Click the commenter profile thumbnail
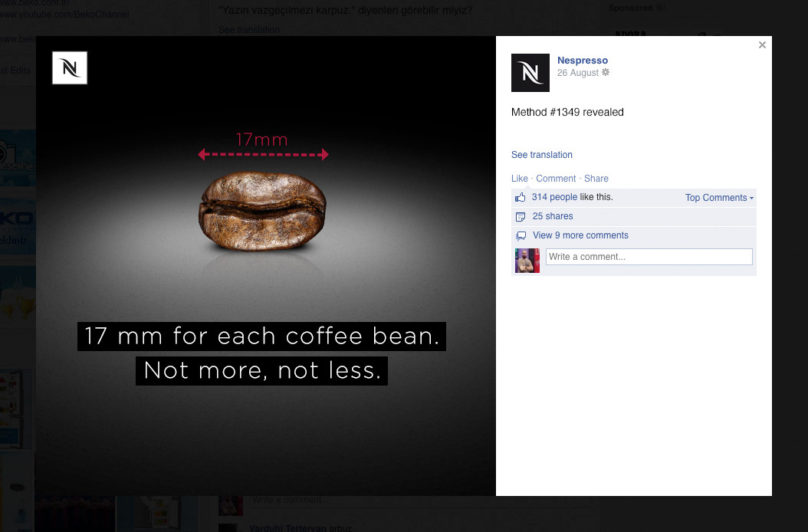Screen dimensions: 808x532 [x=527, y=261]
